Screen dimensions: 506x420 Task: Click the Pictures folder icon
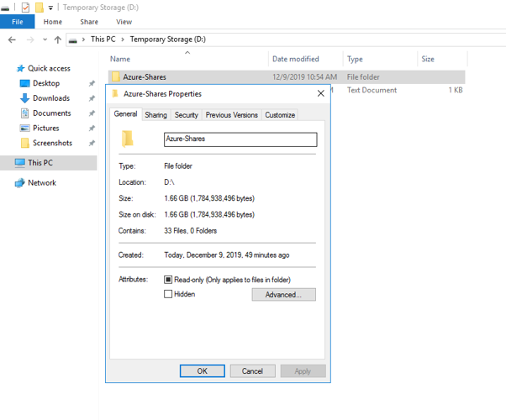24,128
